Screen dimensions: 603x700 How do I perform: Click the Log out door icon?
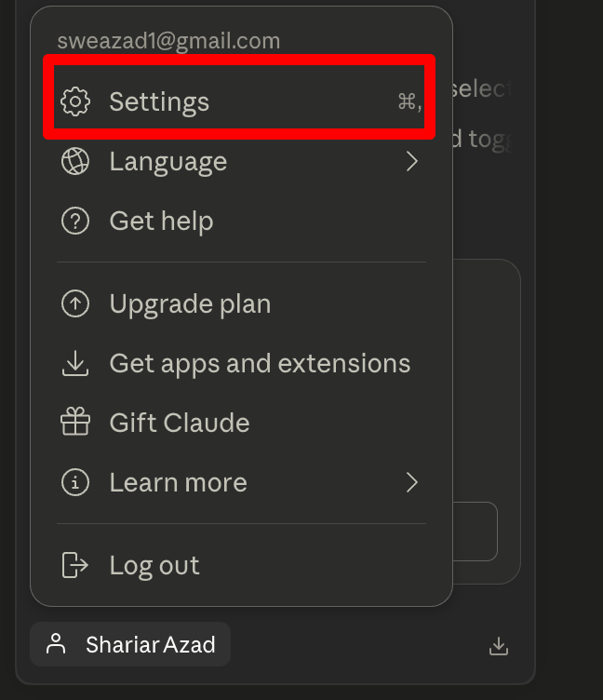click(74, 565)
